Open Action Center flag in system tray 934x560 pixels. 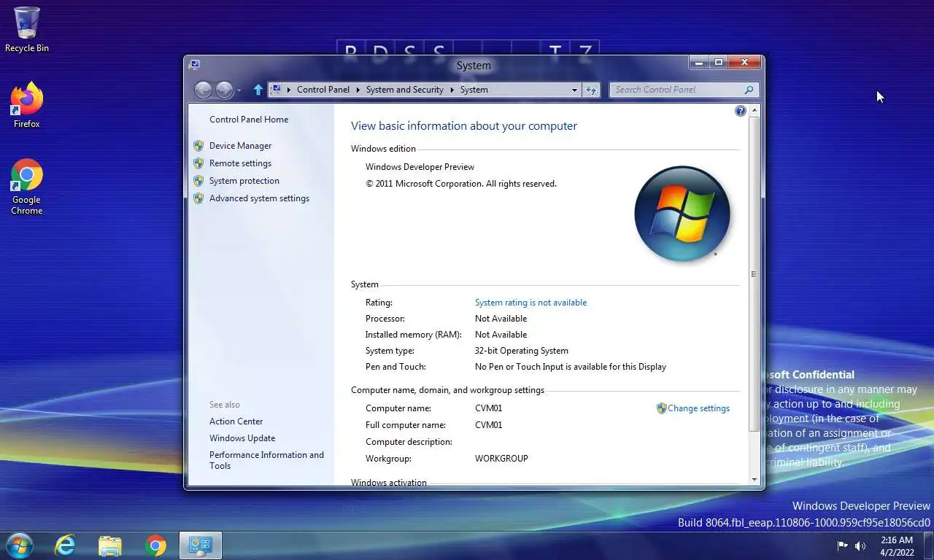(x=843, y=545)
